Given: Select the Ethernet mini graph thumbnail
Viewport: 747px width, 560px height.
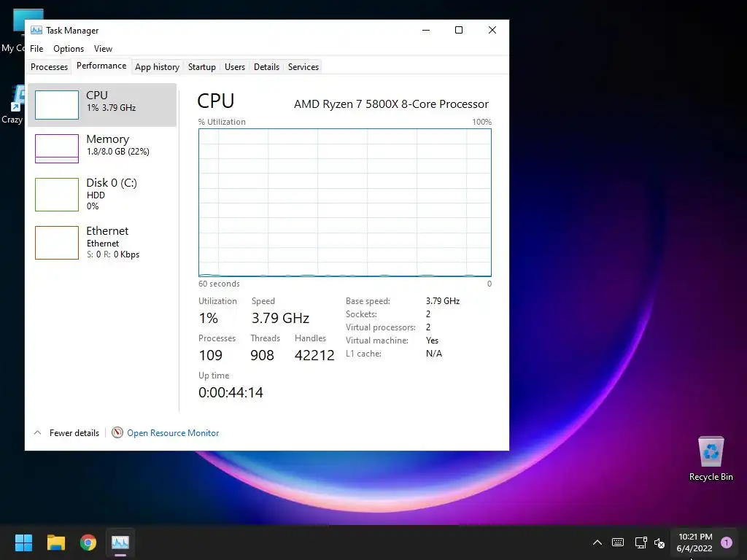Looking at the screenshot, I should (57, 243).
